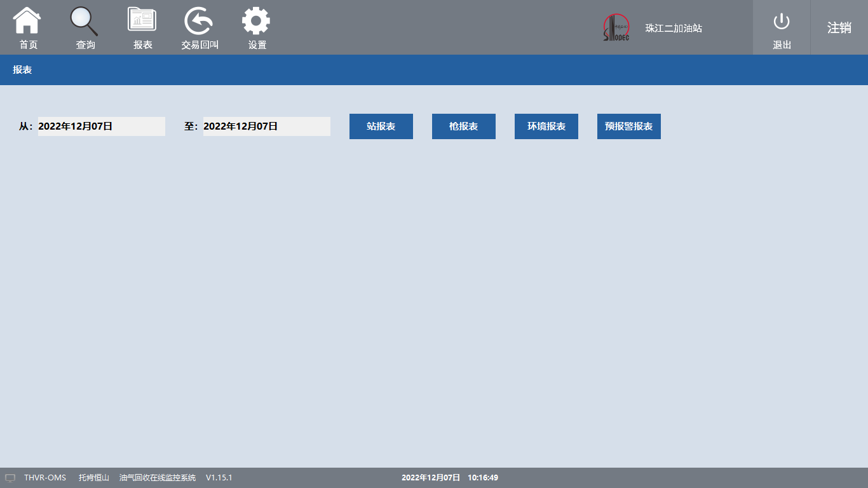Open the 环境报表 environment report
This screenshot has width=868, height=488.
(546, 126)
